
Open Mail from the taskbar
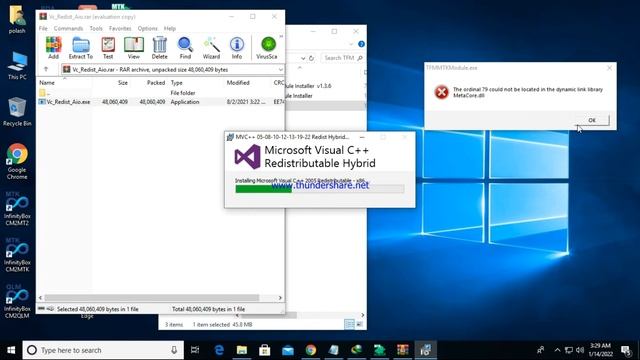pyautogui.click(x=288, y=350)
